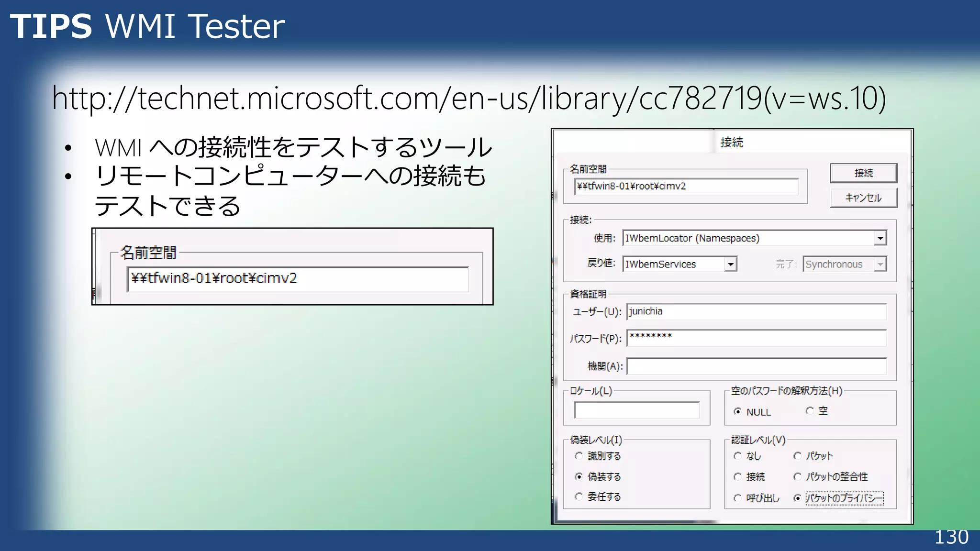Open the 使用 IWbemLocator dropdown arrow

pyautogui.click(x=880, y=238)
